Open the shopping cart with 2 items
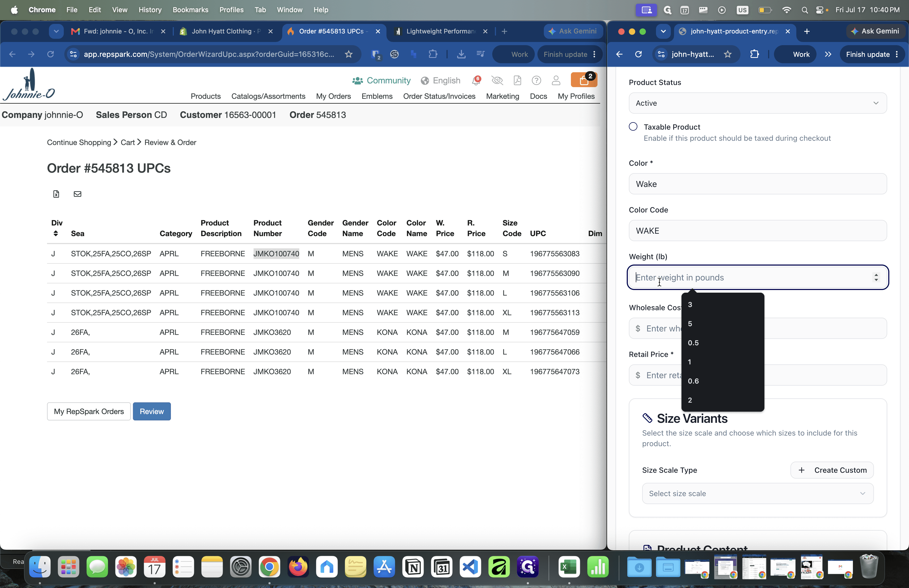Viewport: 909px width, 588px height. tap(584, 80)
